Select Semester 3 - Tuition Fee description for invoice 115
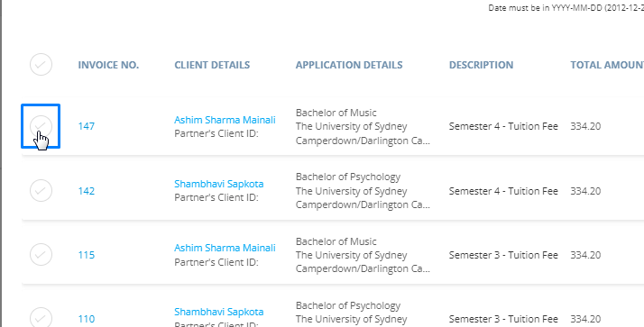Screen dimensions: 644x327 (503, 255)
